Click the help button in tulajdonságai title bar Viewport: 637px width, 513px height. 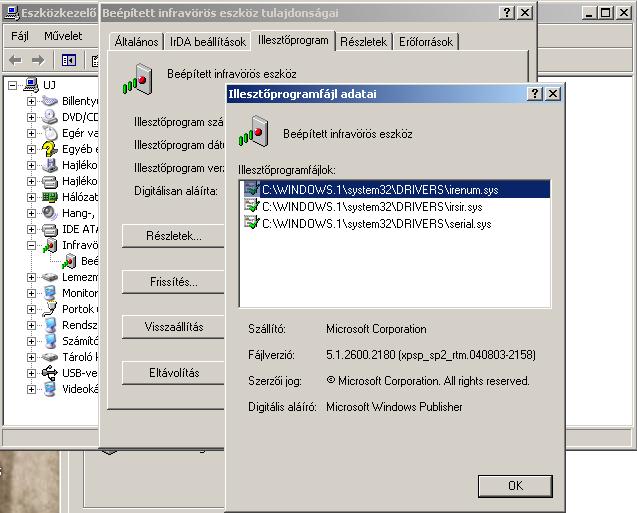pos(507,13)
